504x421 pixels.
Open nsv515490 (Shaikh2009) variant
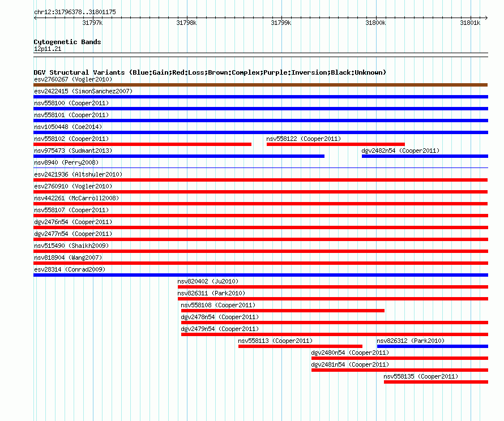point(71,246)
